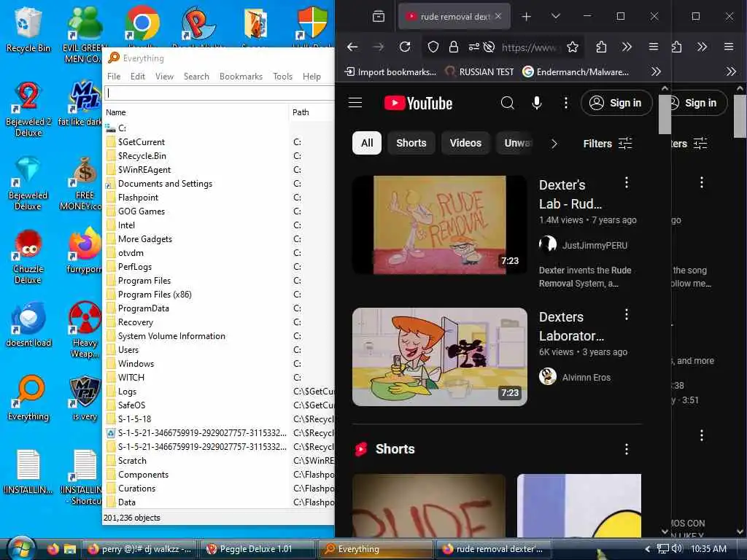Click the Firefox tracking protection shield icon
Image resolution: width=747 pixels, height=560 pixels.
pyautogui.click(x=433, y=47)
